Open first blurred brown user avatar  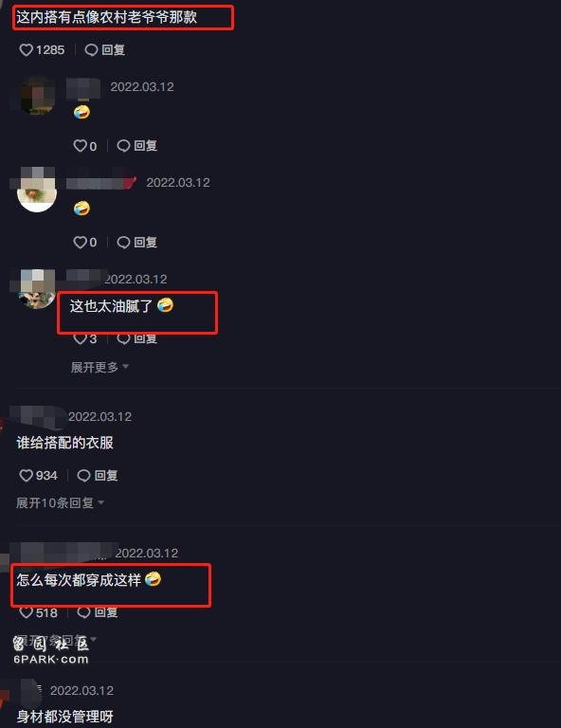(x=37, y=96)
